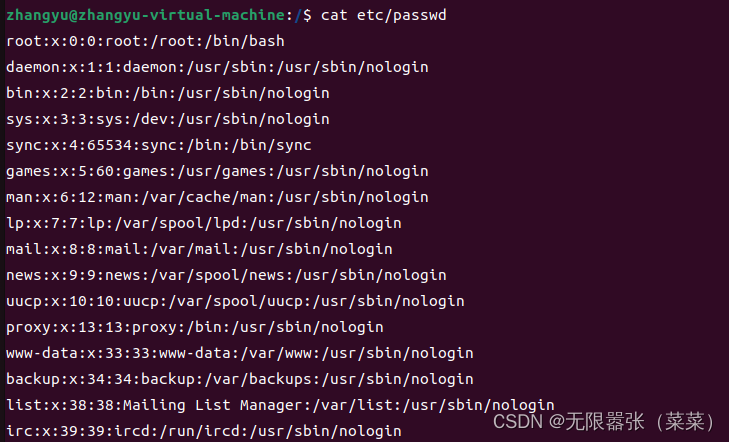
Task: Click the uucp:x:10:10 line
Action: pos(235,302)
